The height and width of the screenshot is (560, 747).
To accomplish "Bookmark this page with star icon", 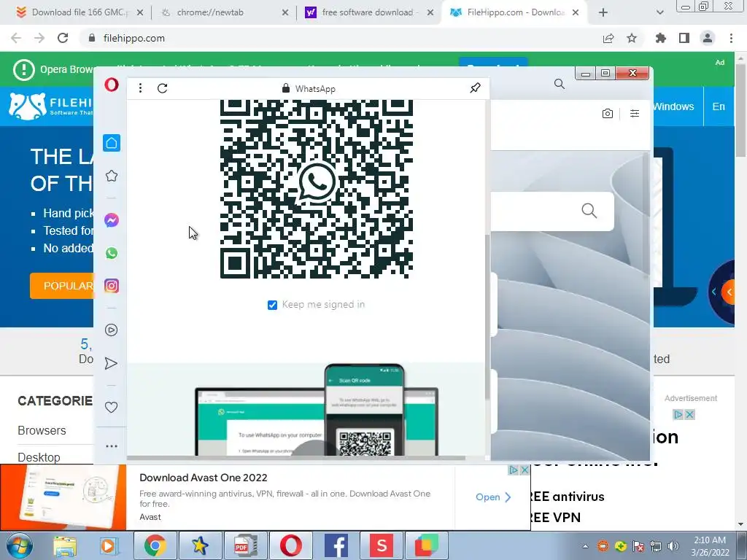I will click(x=632, y=38).
